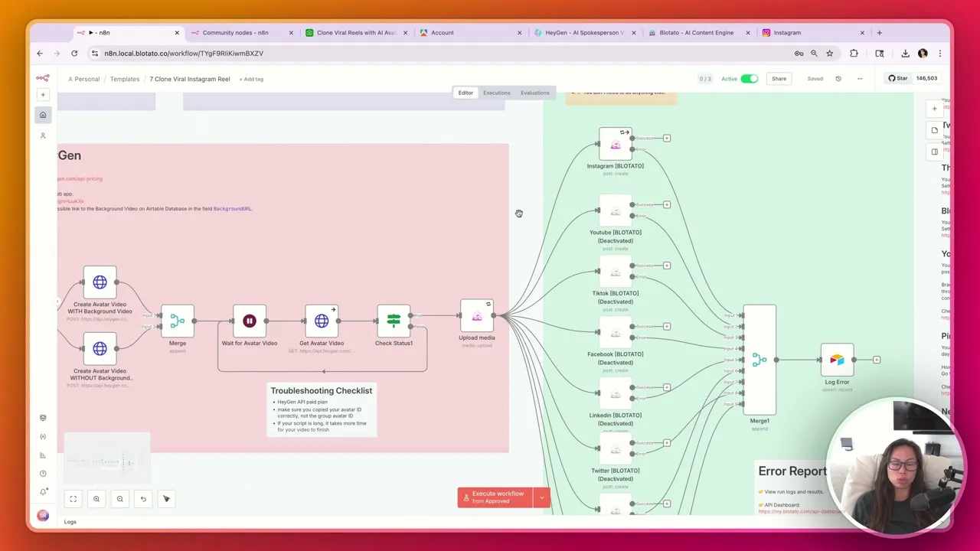The image size is (980, 551).
Task: Add a sticky note to canvas
Action: 934,130
